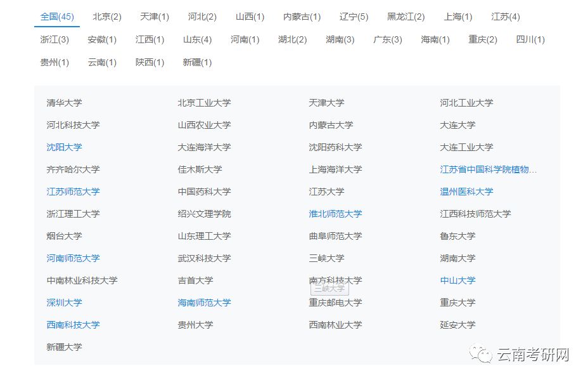Click 大连海洋大学 link

(204, 147)
